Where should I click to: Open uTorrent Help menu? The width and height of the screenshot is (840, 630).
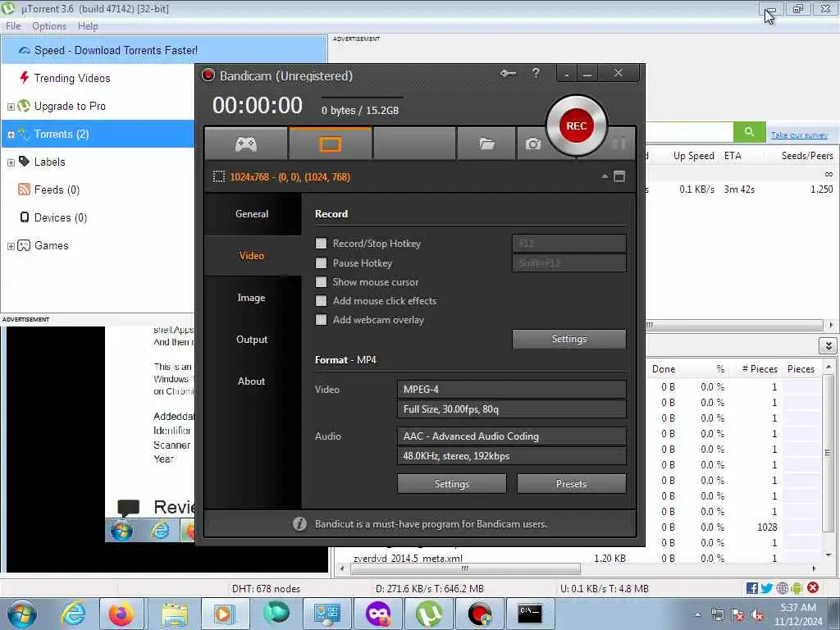(x=88, y=26)
